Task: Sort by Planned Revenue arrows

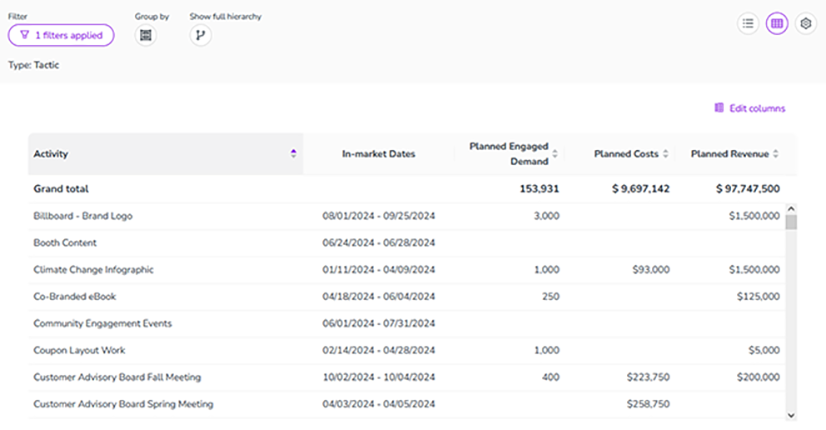Action: tap(775, 153)
